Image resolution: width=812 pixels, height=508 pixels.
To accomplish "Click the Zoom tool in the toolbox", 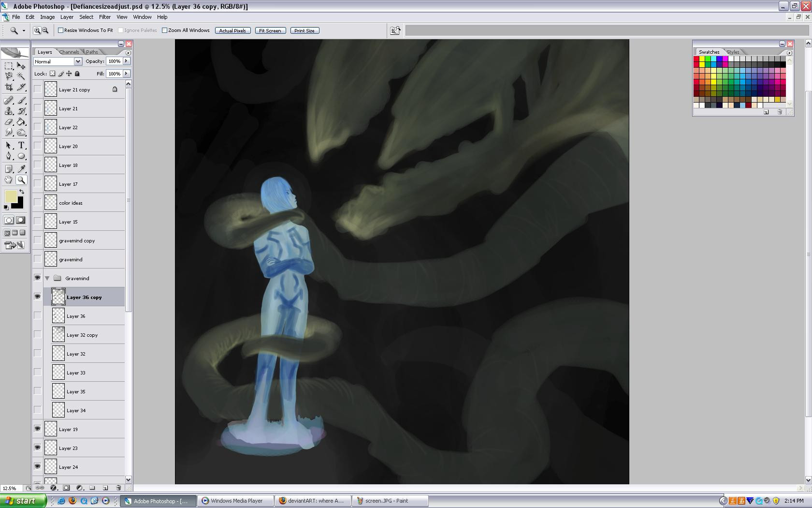I will click(x=21, y=180).
